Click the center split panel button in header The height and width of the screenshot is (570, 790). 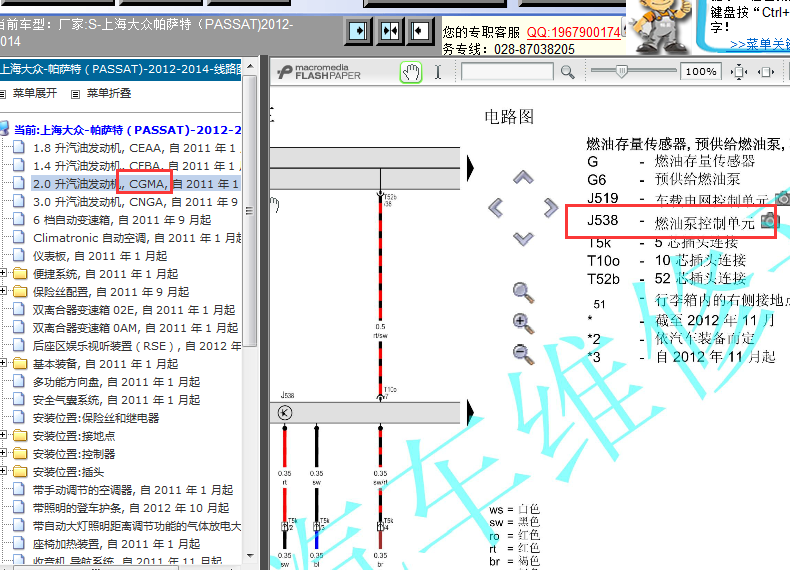click(390, 31)
